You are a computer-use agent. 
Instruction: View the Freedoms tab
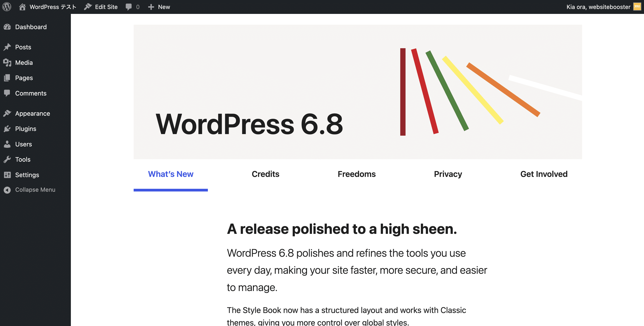coord(357,174)
